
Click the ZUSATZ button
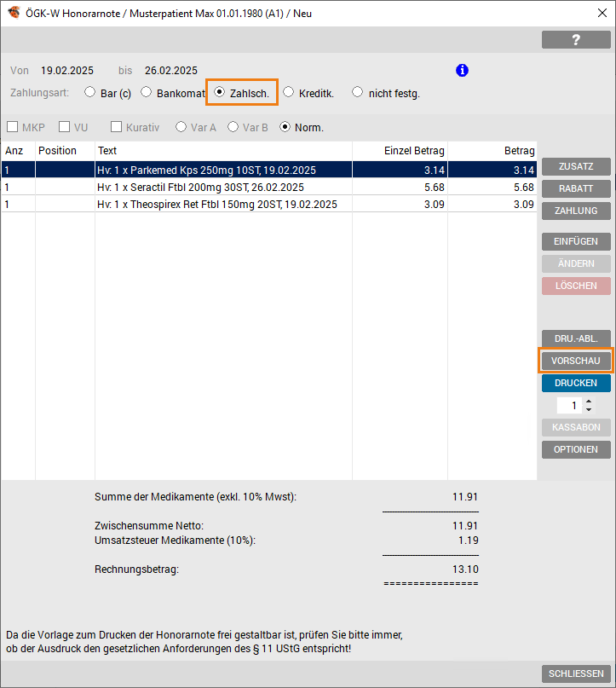tap(576, 167)
